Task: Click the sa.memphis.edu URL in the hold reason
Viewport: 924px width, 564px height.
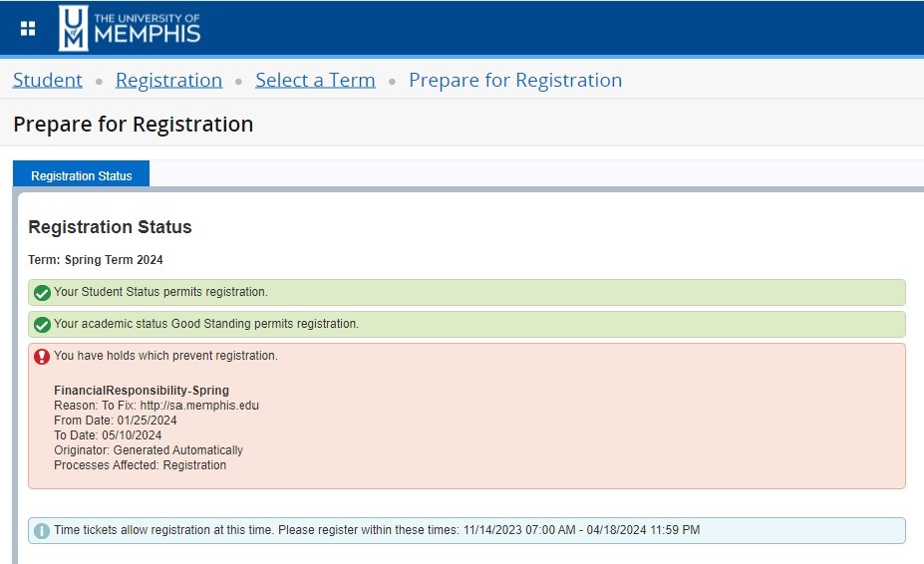Action: click(x=199, y=406)
